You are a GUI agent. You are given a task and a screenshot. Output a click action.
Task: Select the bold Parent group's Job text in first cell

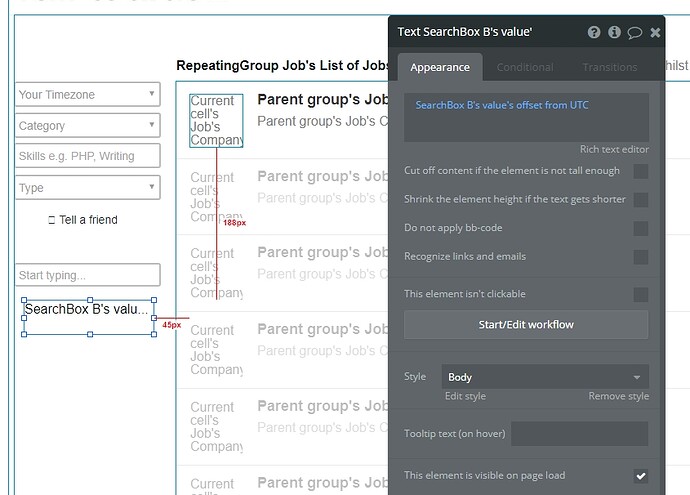pyautogui.click(x=323, y=100)
